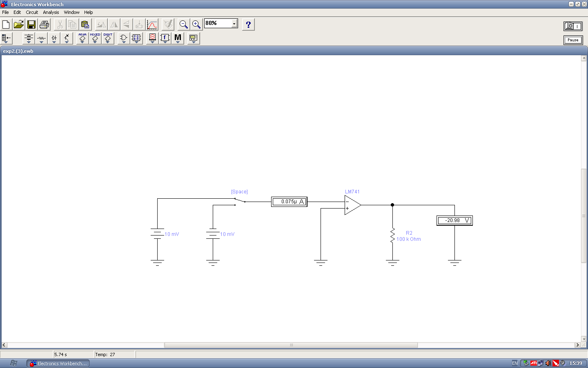Cut selection with scissors icon

[60, 25]
